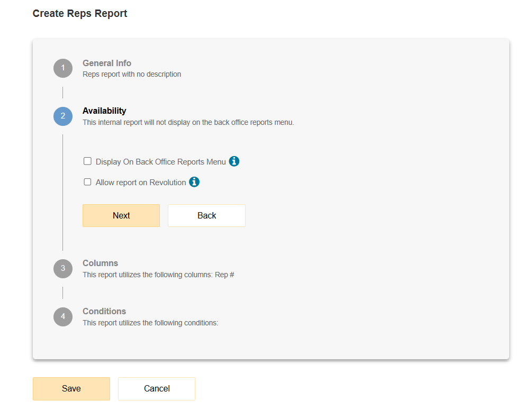Click the Availability section heading
The width and height of the screenshot is (532, 410).
click(x=104, y=111)
